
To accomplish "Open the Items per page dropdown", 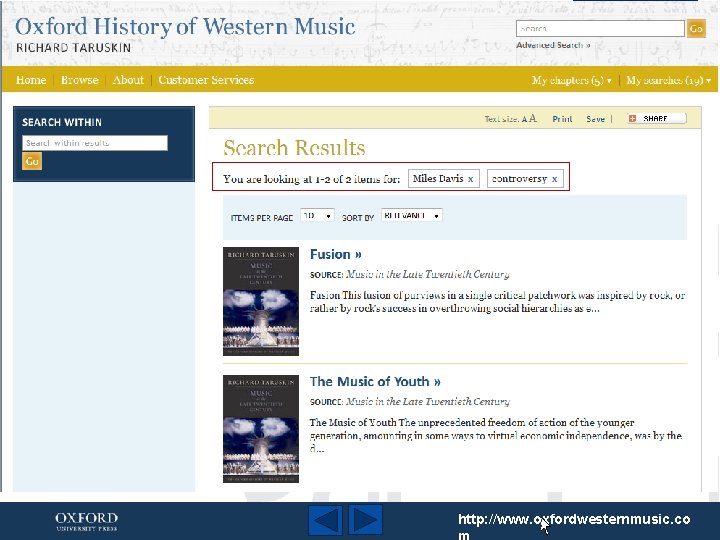I will (317, 215).
